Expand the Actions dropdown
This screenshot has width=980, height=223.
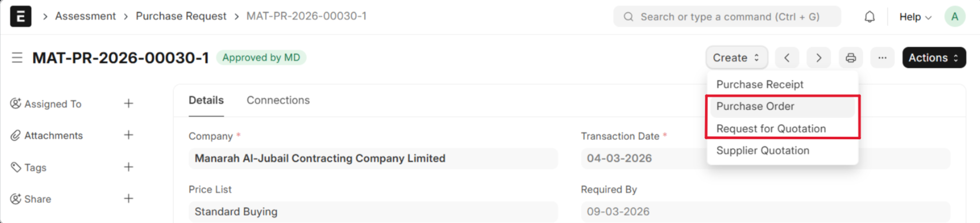tap(933, 58)
